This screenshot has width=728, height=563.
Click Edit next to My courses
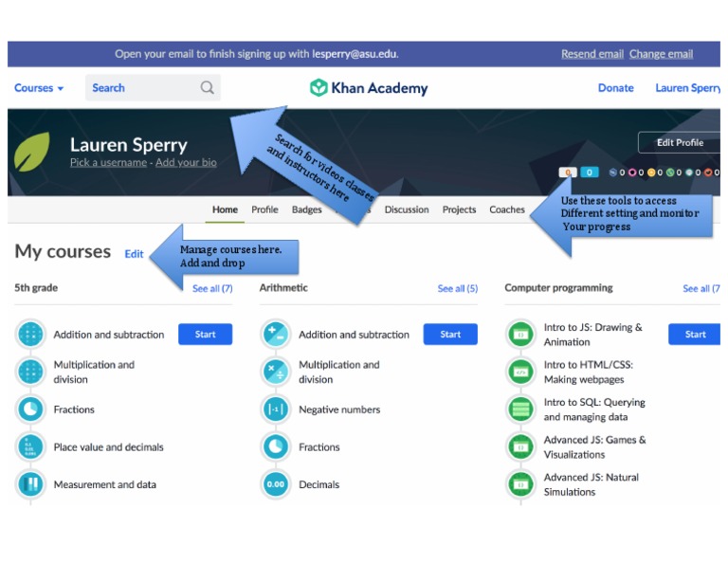tap(134, 254)
